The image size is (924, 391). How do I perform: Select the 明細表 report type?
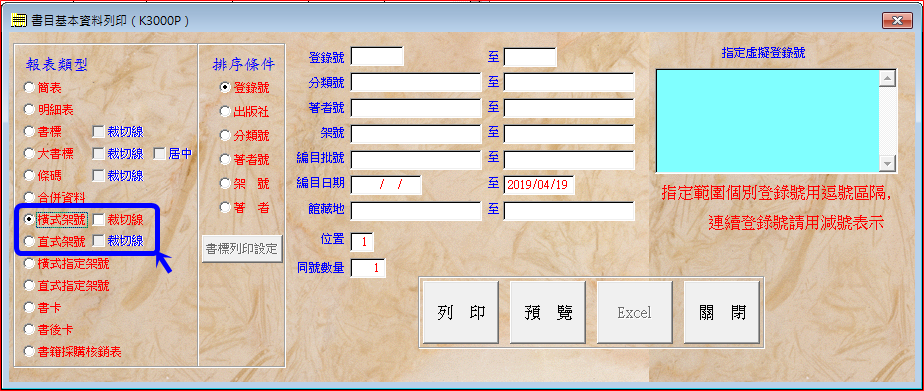[x=29, y=110]
